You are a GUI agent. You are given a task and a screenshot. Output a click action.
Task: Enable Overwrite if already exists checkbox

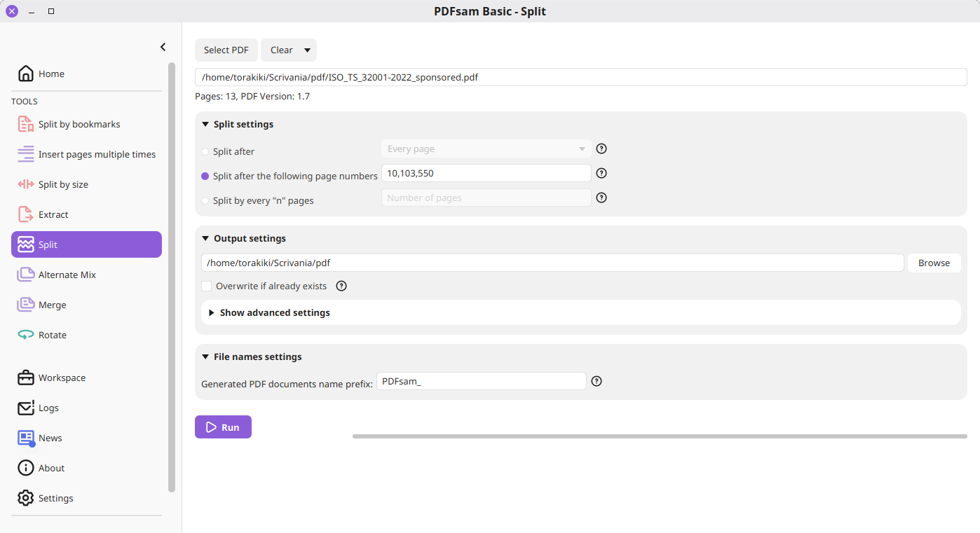tap(207, 286)
